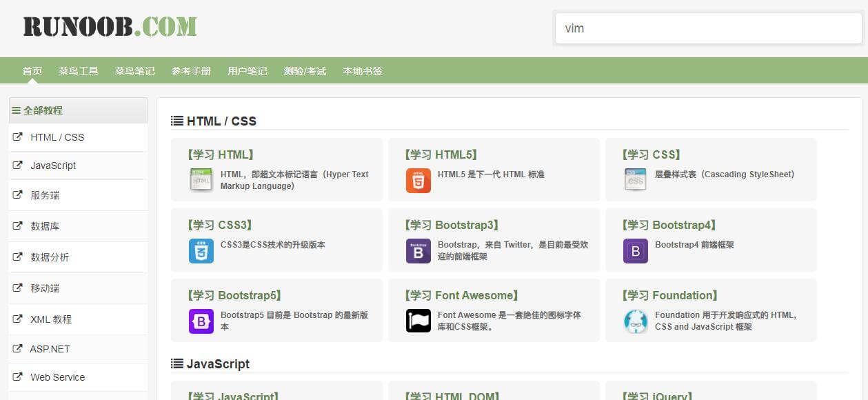Click the Font Awesome flag icon
The image size is (868, 400).
click(418, 321)
